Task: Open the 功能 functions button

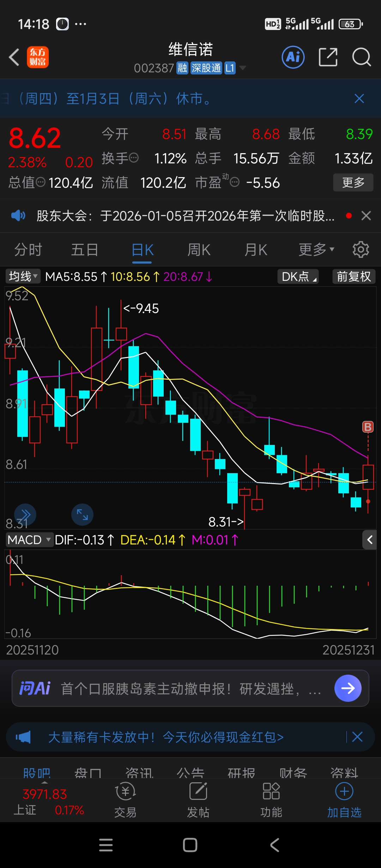Action: point(271,800)
